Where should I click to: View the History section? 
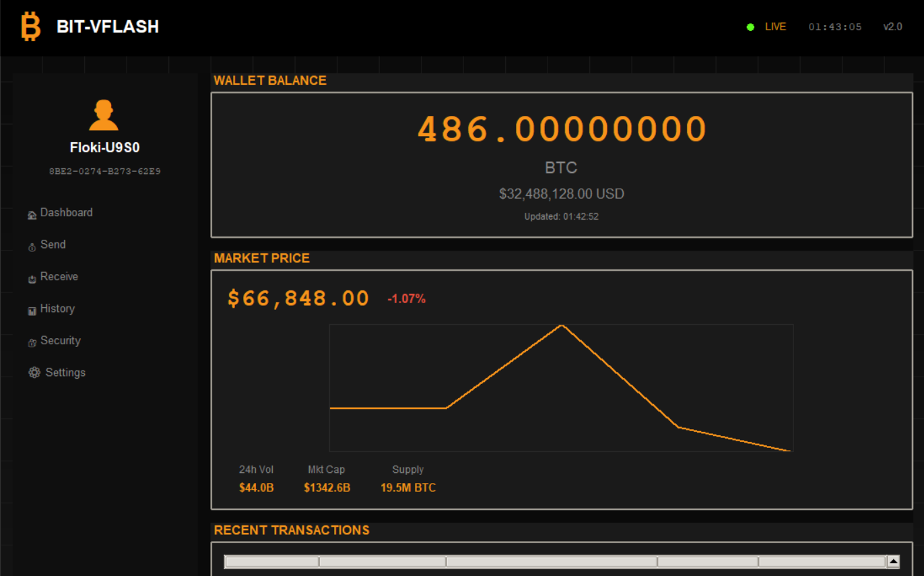pos(57,309)
